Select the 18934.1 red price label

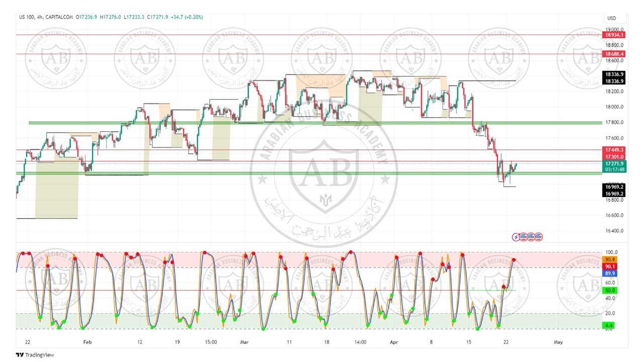click(x=613, y=35)
